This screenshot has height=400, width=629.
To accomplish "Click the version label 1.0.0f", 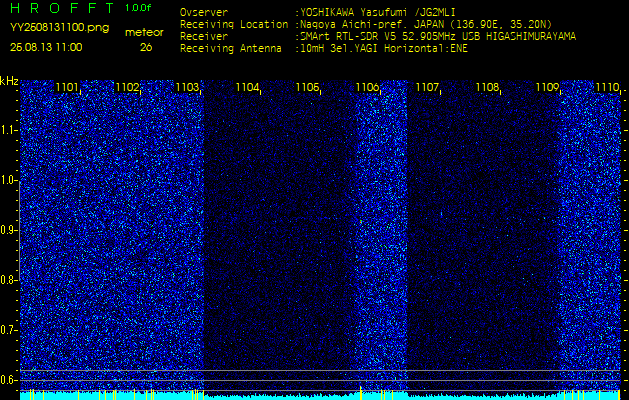I will pyautogui.click(x=138, y=8).
